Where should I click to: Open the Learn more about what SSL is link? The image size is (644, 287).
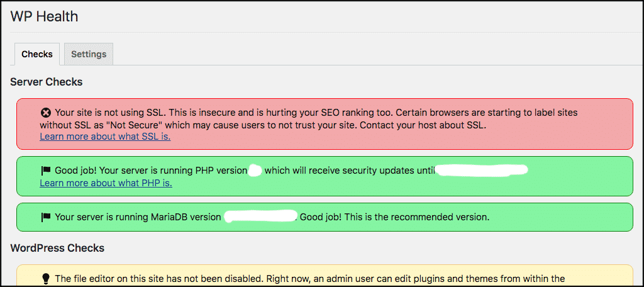pyautogui.click(x=105, y=137)
